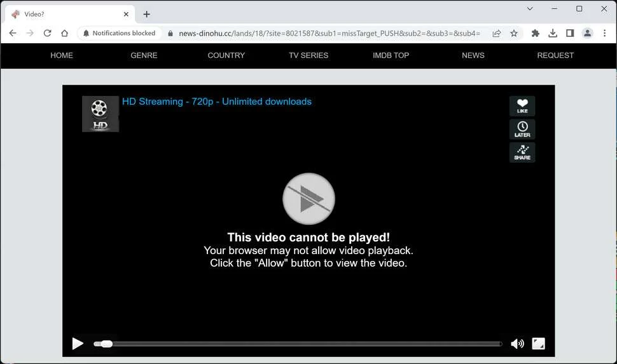The width and height of the screenshot is (617, 364).
Task: Add video to watch Later
Action: [522, 130]
